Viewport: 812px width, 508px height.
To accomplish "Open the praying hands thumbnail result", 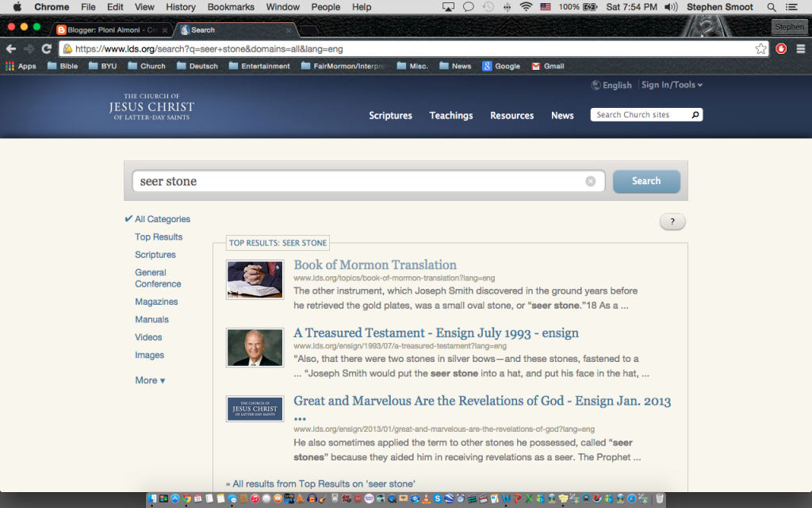I will (255, 279).
